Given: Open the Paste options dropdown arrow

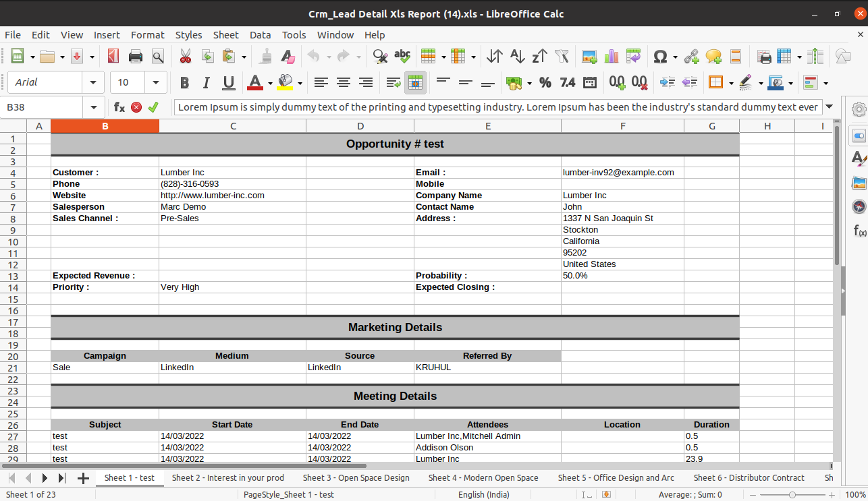Looking at the screenshot, I should pos(244,57).
